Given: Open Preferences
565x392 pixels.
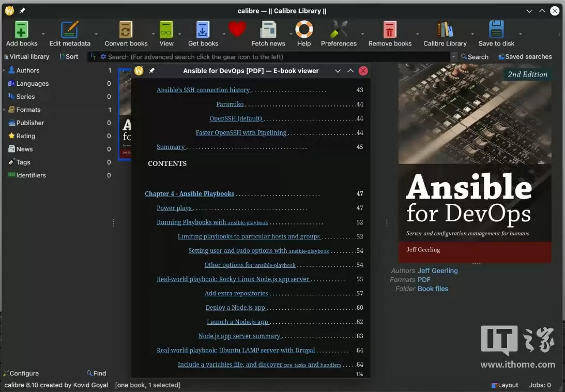Looking at the screenshot, I should pyautogui.click(x=339, y=30).
